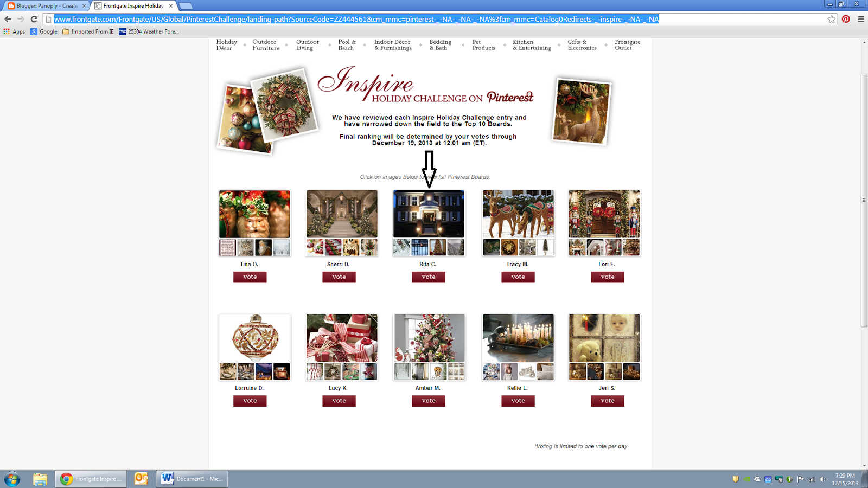Cast a vote for Jeri S.
This screenshot has height=488, width=868.
click(x=608, y=401)
